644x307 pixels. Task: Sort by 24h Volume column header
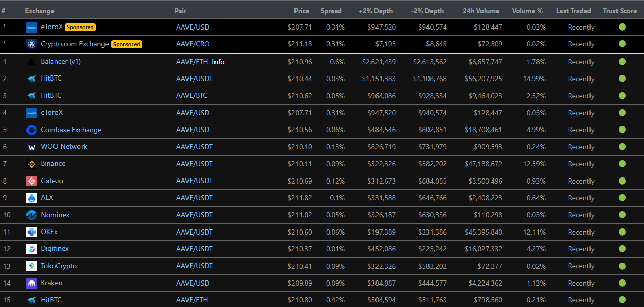[482, 11]
